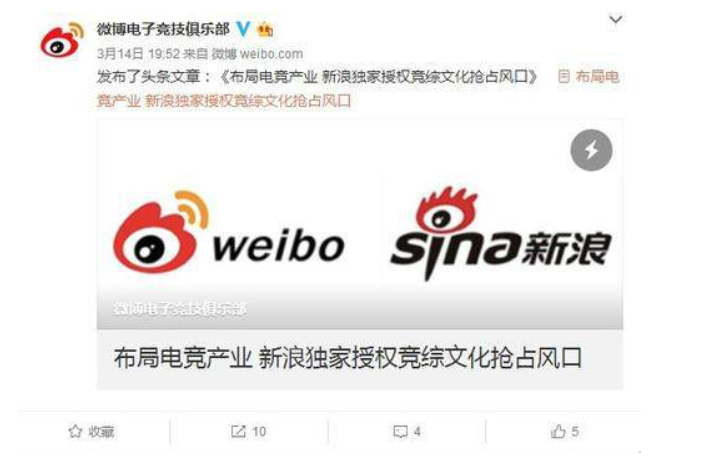The image size is (702, 468).
Task: Click the Weibo eye avatar icon
Action: tap(62, 40)
